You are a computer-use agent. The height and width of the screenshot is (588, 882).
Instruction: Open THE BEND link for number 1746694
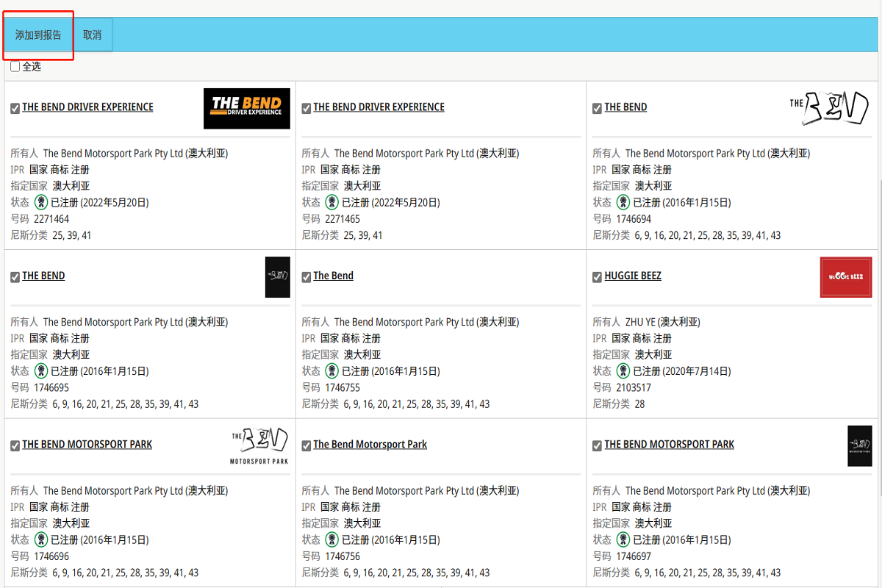pyautogui.click(x=625, y=107)
